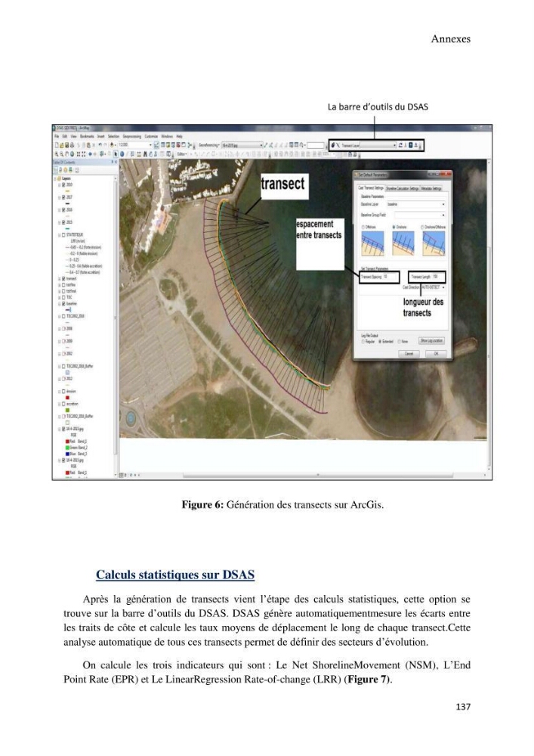Choose Extended log file output
534x756 pixels.
[379, 342]
